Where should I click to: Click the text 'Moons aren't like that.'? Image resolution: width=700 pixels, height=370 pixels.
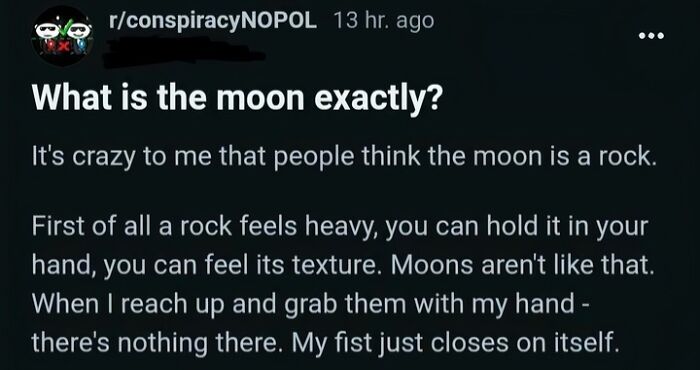point(520,266)
